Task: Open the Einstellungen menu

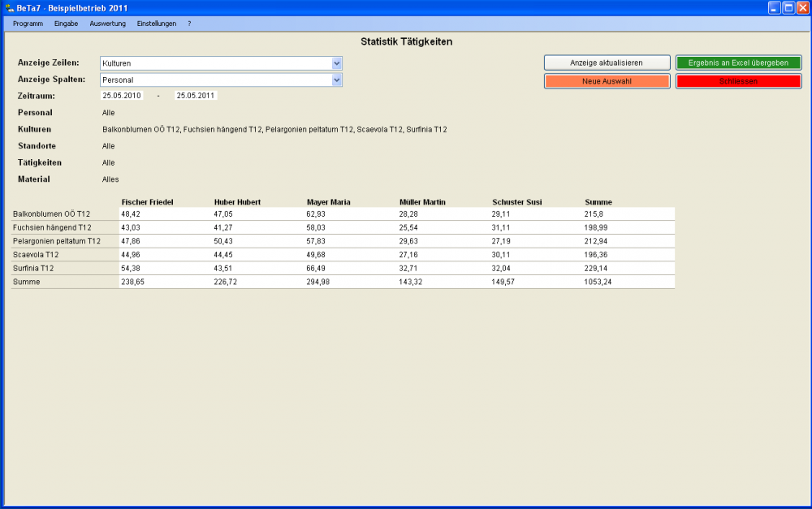Action: pyautogui.click(x=157, y=24)
